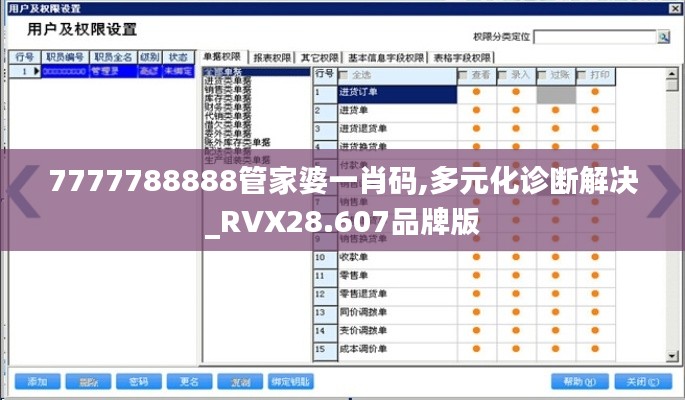Open the 表格字段权限 tab
This screenshot has height=400, width=685.
coord(462,58)
